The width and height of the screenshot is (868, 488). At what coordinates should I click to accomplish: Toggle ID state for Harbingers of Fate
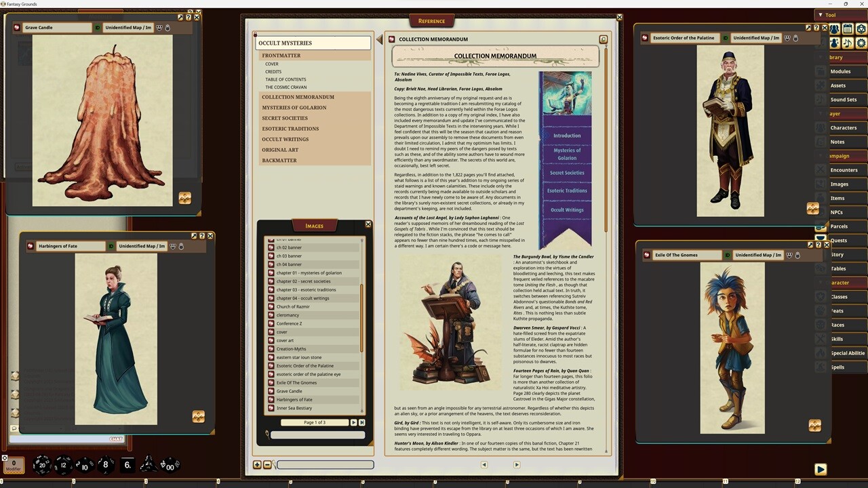click(111, 246)
